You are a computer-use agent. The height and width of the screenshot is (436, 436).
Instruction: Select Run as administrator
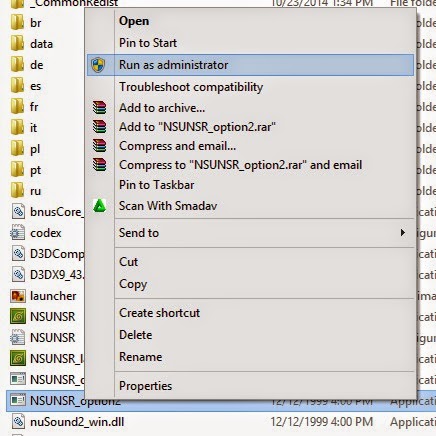click(x=250, y=65)
